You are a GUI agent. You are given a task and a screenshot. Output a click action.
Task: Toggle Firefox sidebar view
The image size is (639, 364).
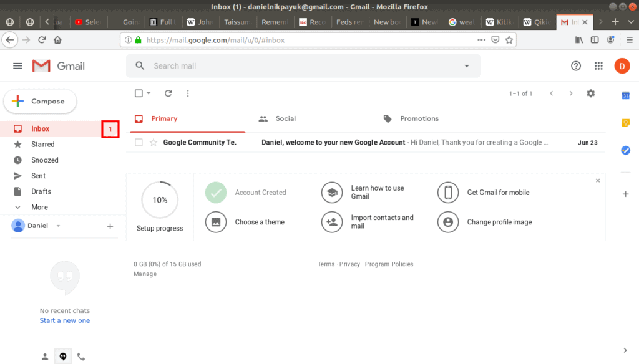[595, 40]
